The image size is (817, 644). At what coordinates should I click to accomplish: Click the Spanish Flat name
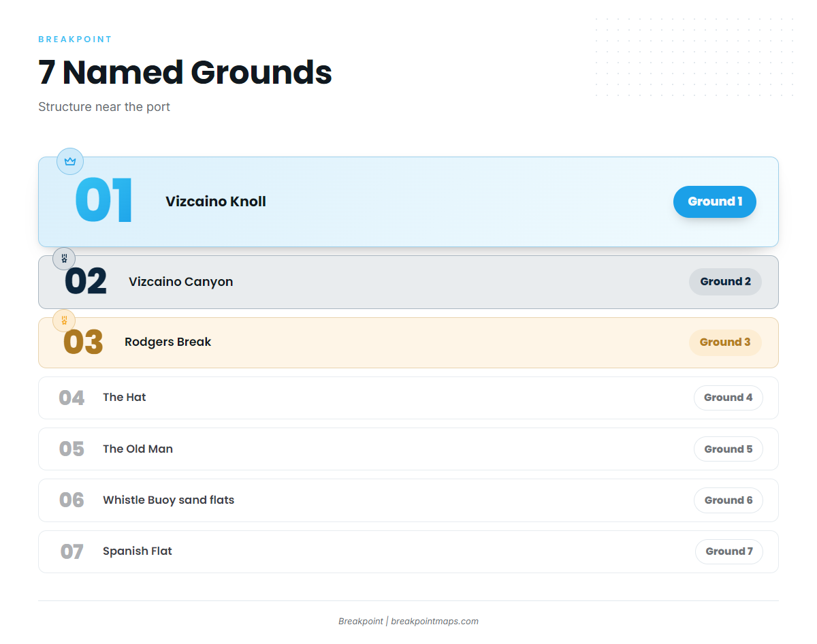pos(138,551)
